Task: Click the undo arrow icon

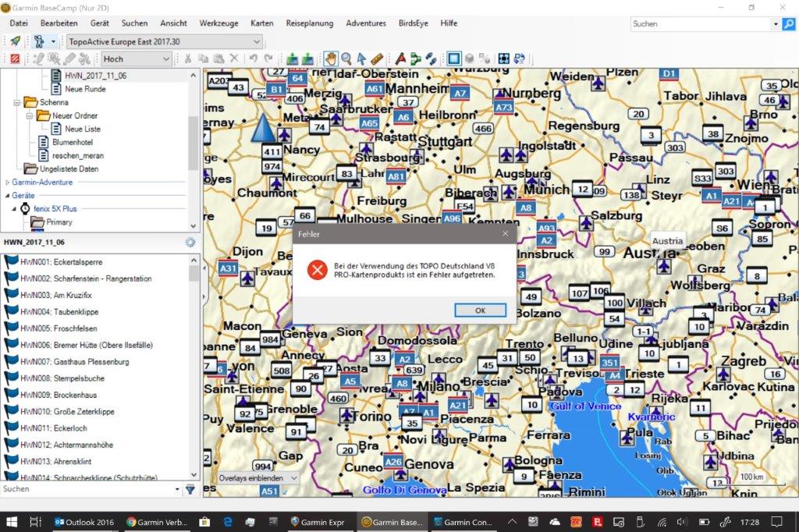Action: (254, 59)
